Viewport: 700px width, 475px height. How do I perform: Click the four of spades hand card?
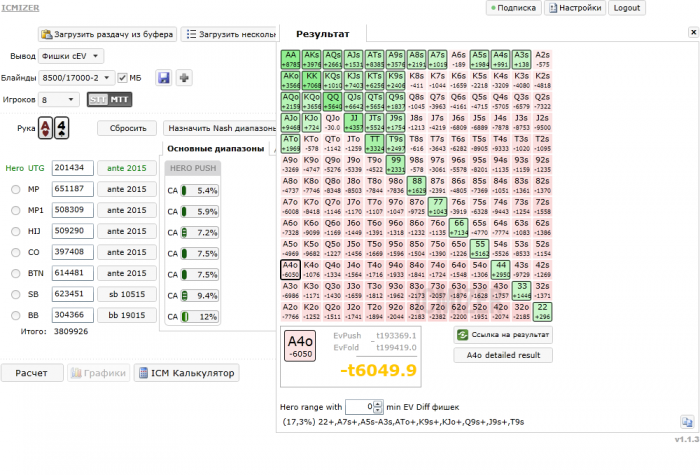pyautogui.click(x=62, y=128)
